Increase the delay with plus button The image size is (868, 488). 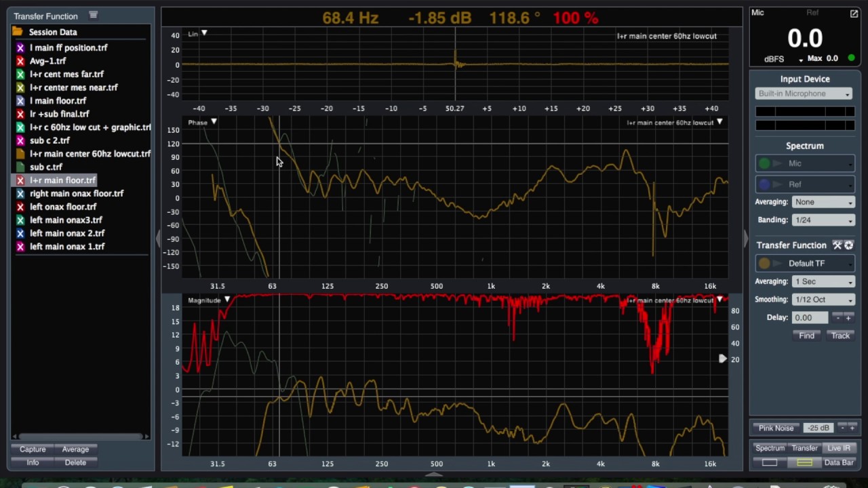(848, 317)
